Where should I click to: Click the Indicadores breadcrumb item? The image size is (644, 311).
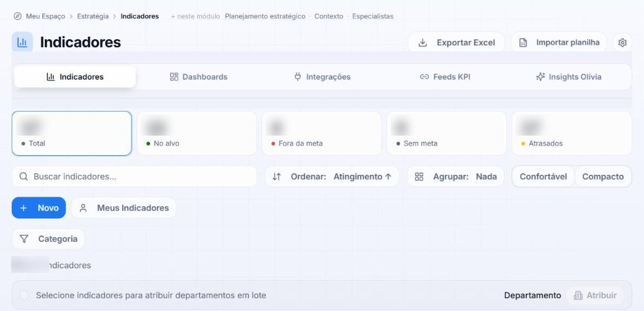(x=139, y=16)
